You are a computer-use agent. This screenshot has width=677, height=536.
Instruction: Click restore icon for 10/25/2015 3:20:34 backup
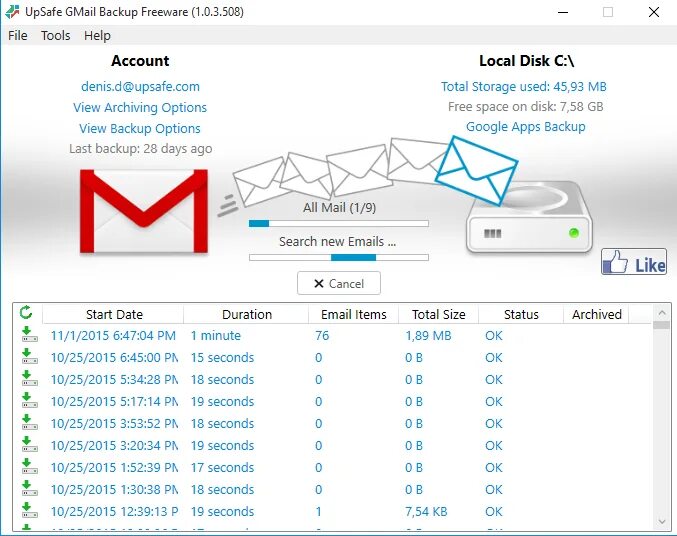(x=29, y=444)
